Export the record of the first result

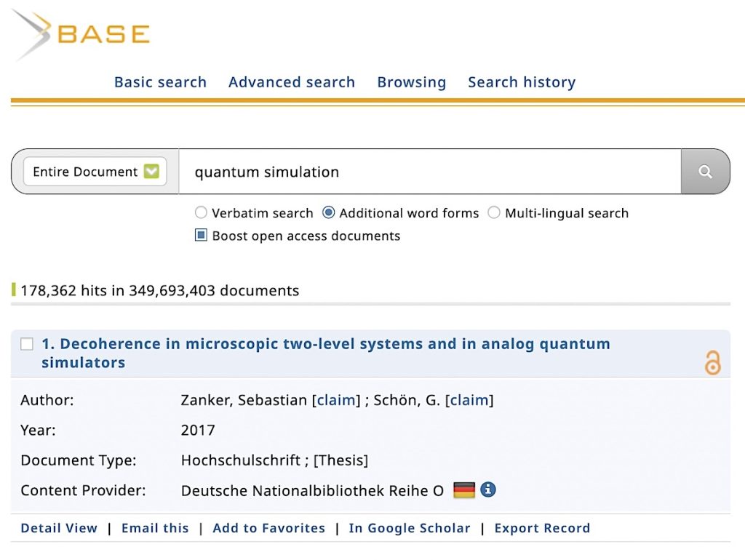[542, 528]
